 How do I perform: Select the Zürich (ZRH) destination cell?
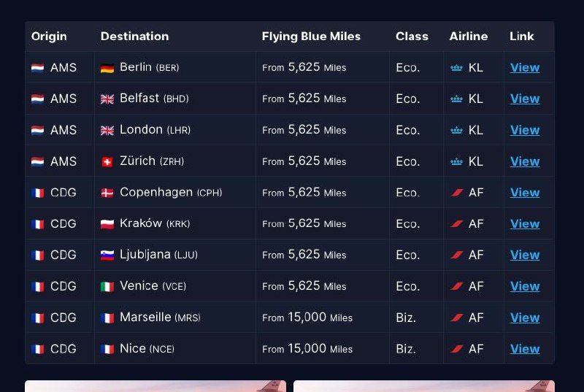tap(152, 161)
